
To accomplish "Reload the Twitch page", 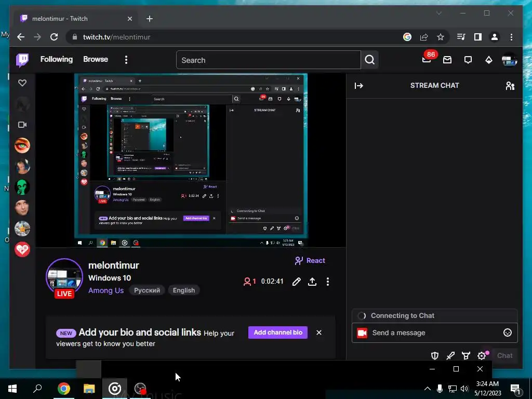I will [54, 37].
